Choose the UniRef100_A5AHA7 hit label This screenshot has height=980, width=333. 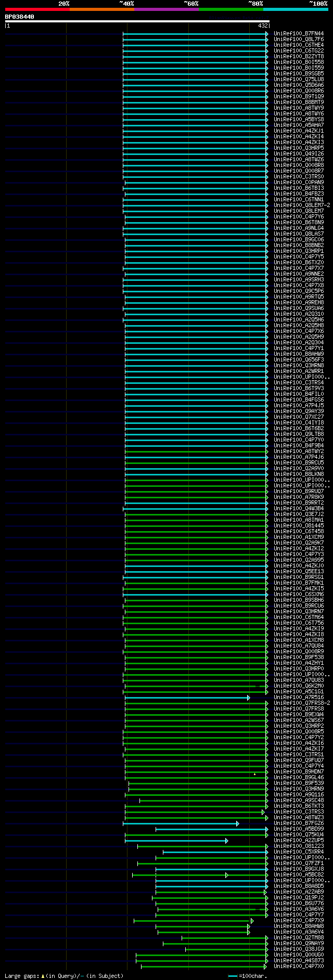(299, 125)
